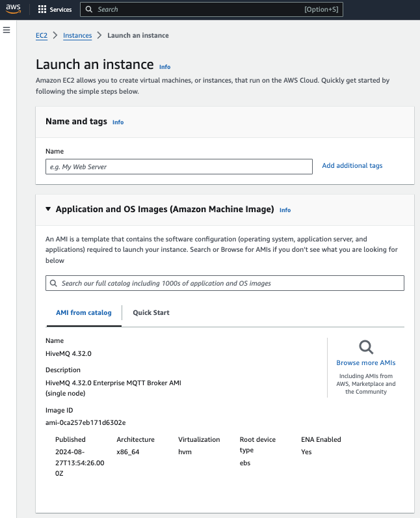Click the magnifier in top search bar
This screenshot has width=420, height=518.
89,9
